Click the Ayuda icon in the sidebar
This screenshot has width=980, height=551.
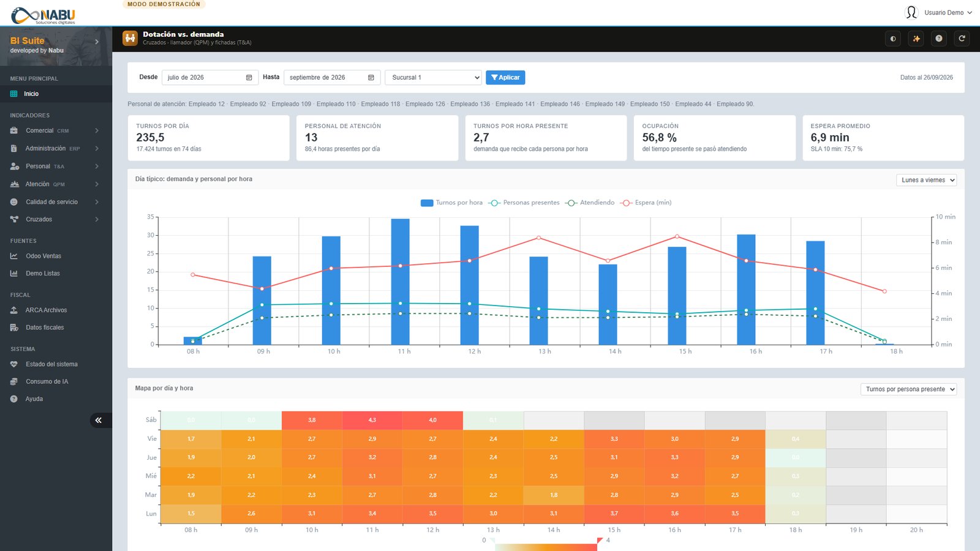pos(14,399)
